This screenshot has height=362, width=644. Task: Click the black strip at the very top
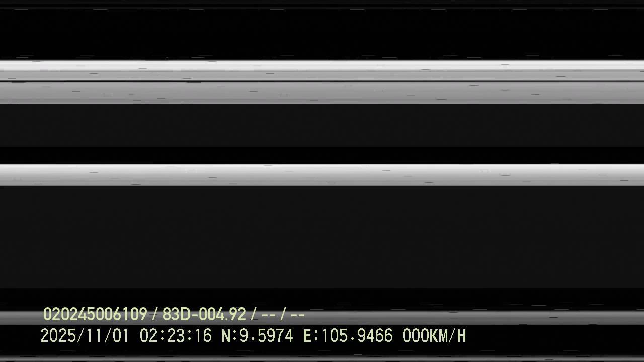click(322, 3)
